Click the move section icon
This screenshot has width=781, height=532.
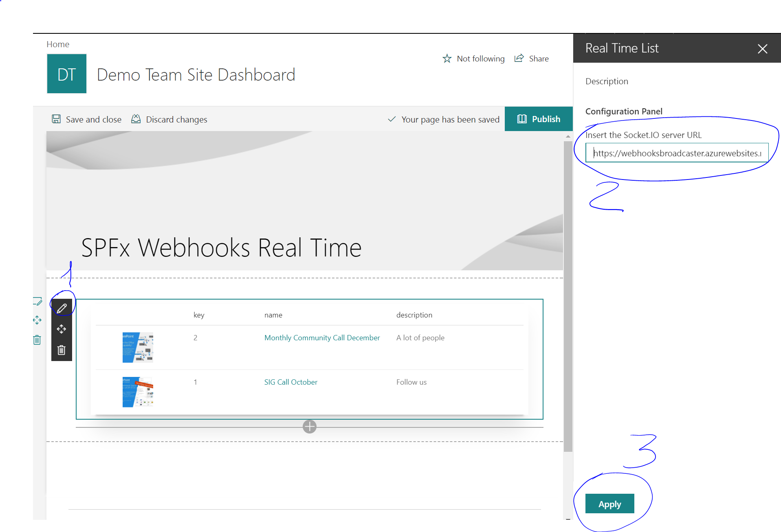click(x=37, y=320)
